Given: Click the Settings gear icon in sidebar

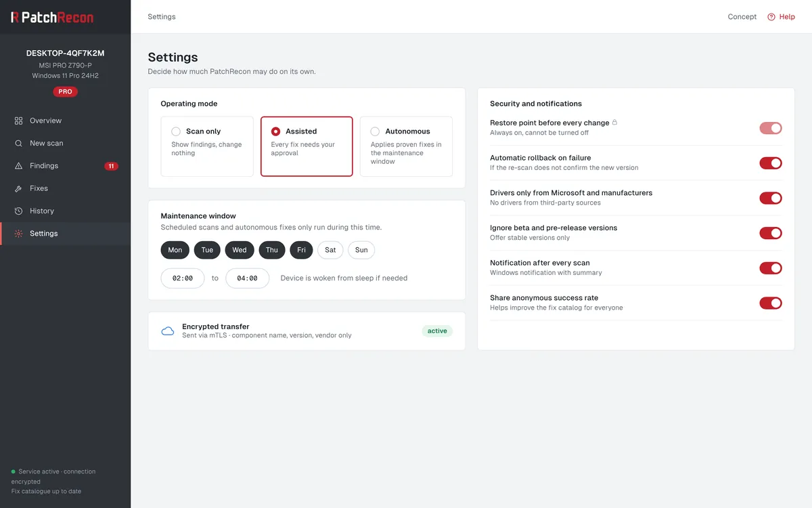Looking at the screenshot, I should pos(18,234).
